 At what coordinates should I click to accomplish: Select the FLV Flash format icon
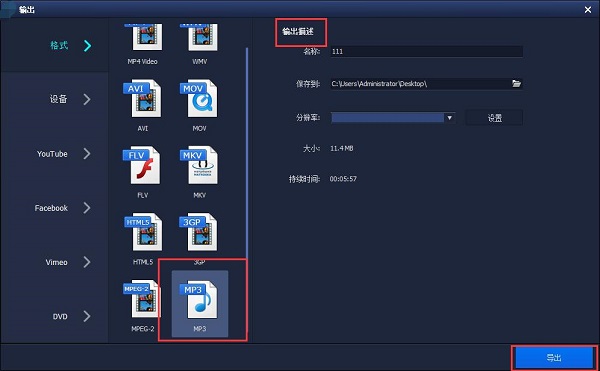(142, 165)
